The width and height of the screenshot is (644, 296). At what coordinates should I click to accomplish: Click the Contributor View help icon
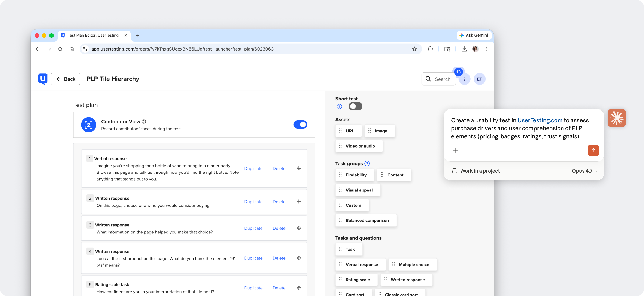[144, 121]
